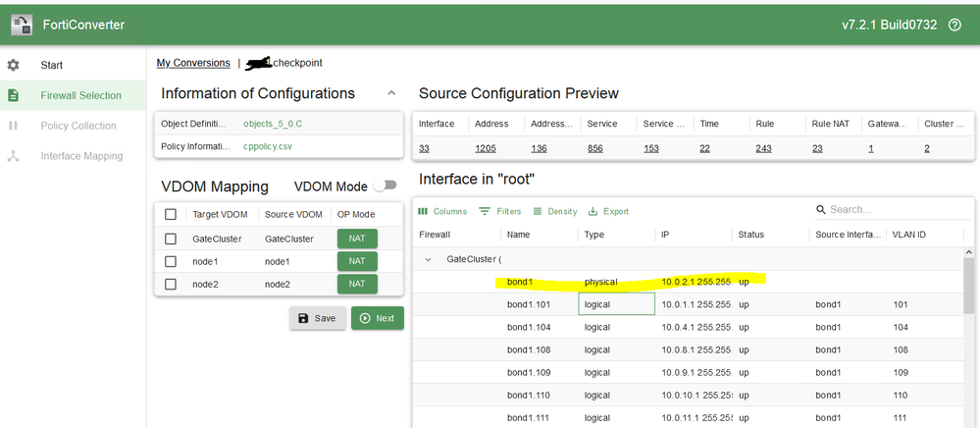Open the objects_5_0.C file link
Viewport: 980px width, 428px height.
[x=273, y=124]
